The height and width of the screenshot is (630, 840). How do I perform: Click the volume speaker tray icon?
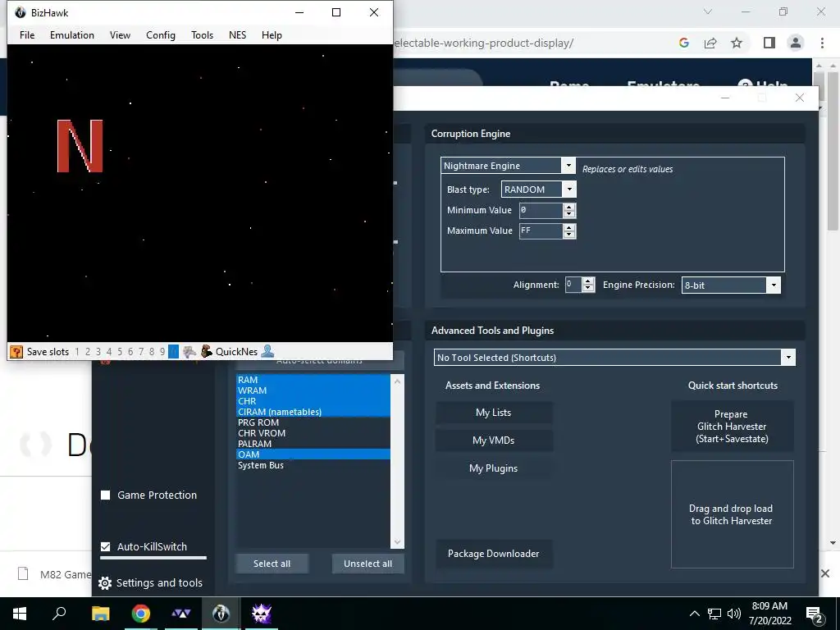[x=734, y=614]
